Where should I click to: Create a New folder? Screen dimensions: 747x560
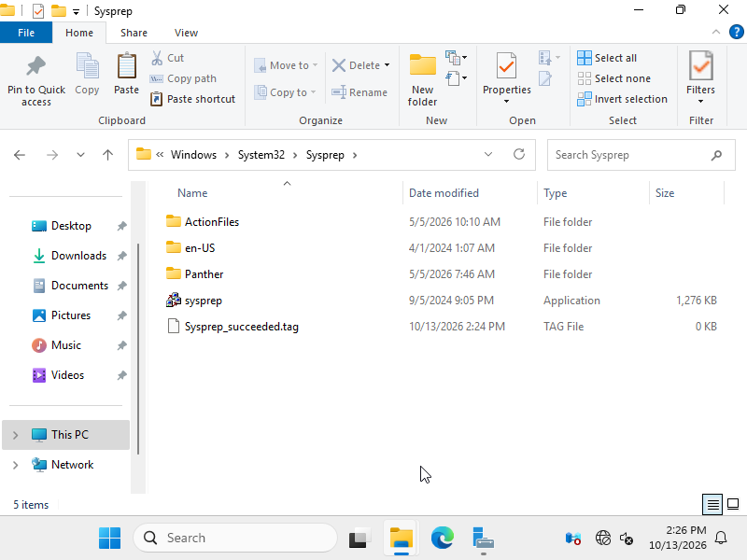pyautogui.click(x=423, y=80)
